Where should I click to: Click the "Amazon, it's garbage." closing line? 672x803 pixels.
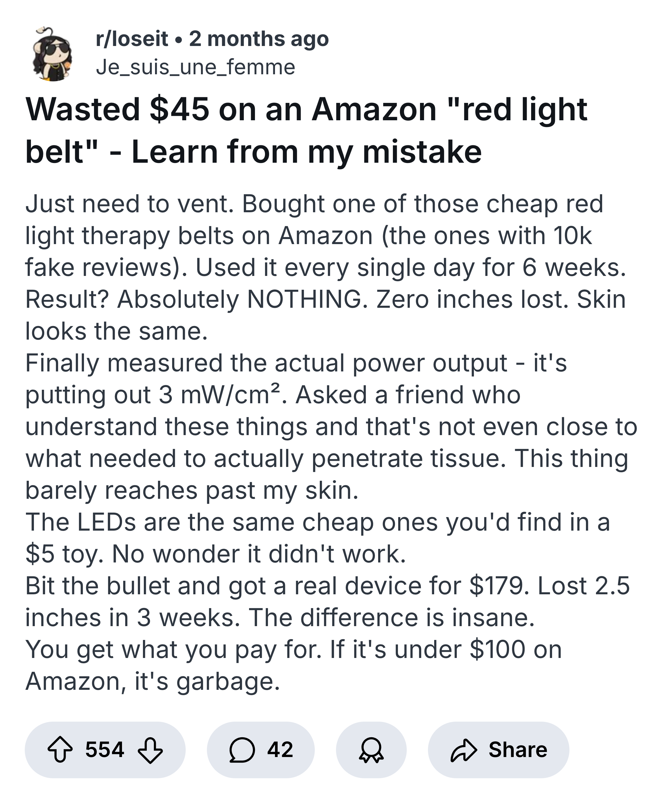click(x=152, y=682)
